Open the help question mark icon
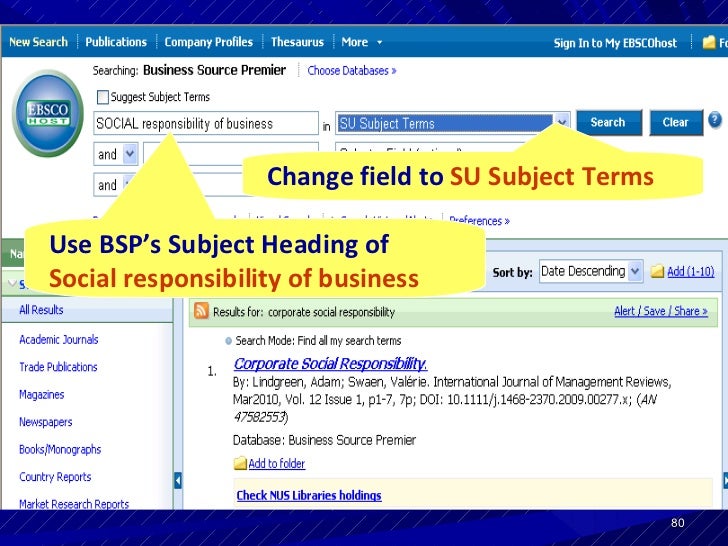 (x=715, y=120)
